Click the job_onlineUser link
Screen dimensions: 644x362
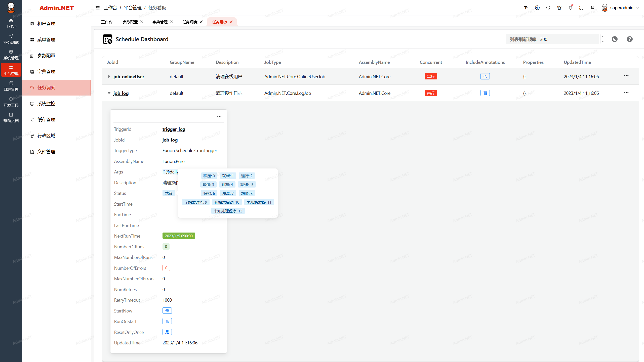point(129,77)
